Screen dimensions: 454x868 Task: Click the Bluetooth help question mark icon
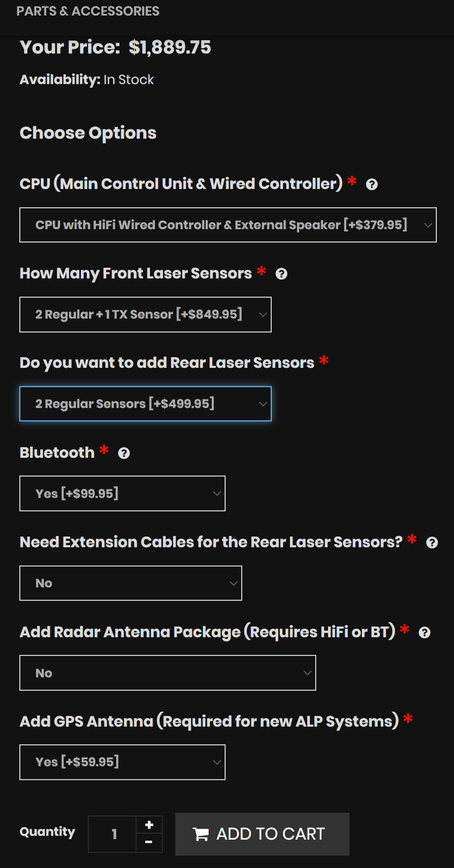click(124, 454)
